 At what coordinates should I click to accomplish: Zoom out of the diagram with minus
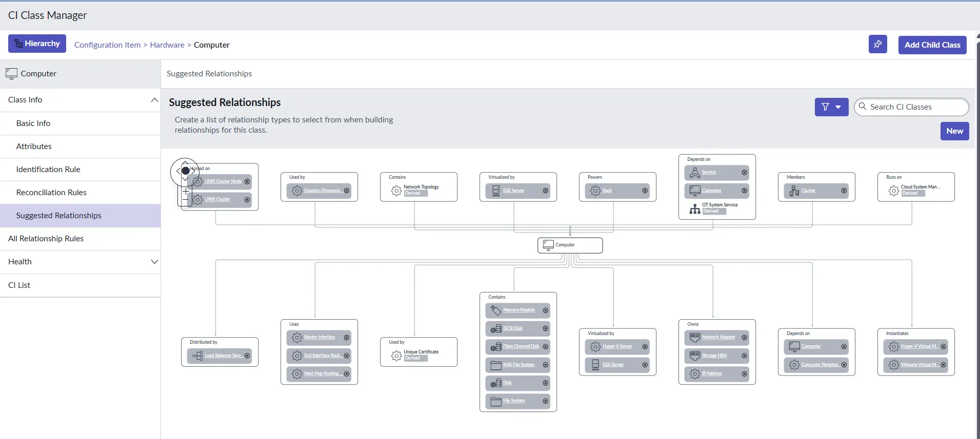click(185, 200)
